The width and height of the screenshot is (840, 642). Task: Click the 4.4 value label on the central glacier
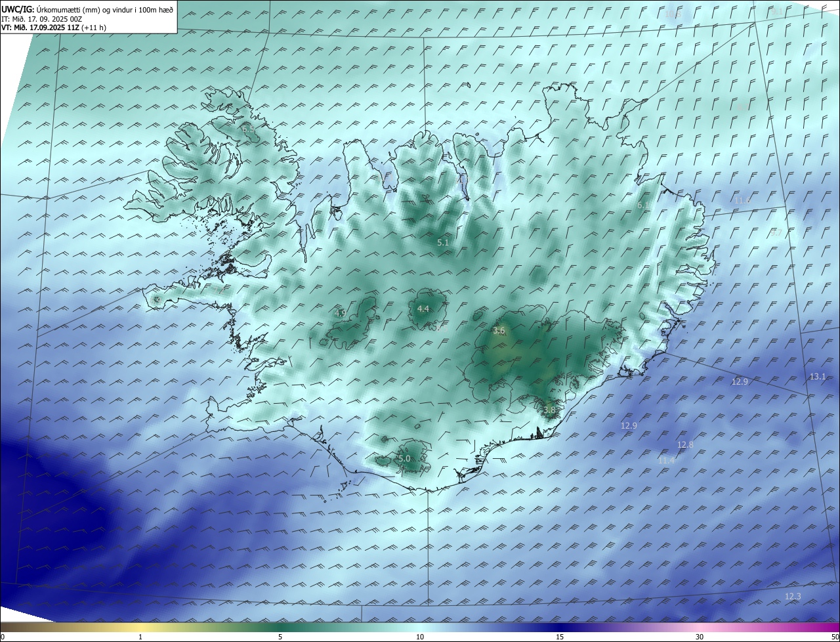click(x=423, y=309)
